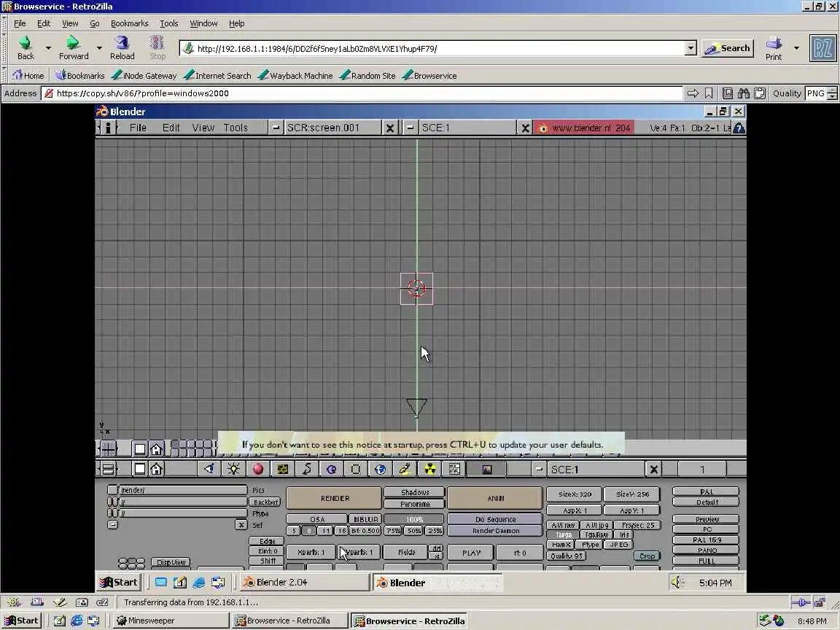
Task: Click the PLAY button
Action: click(x=471, y=552)
